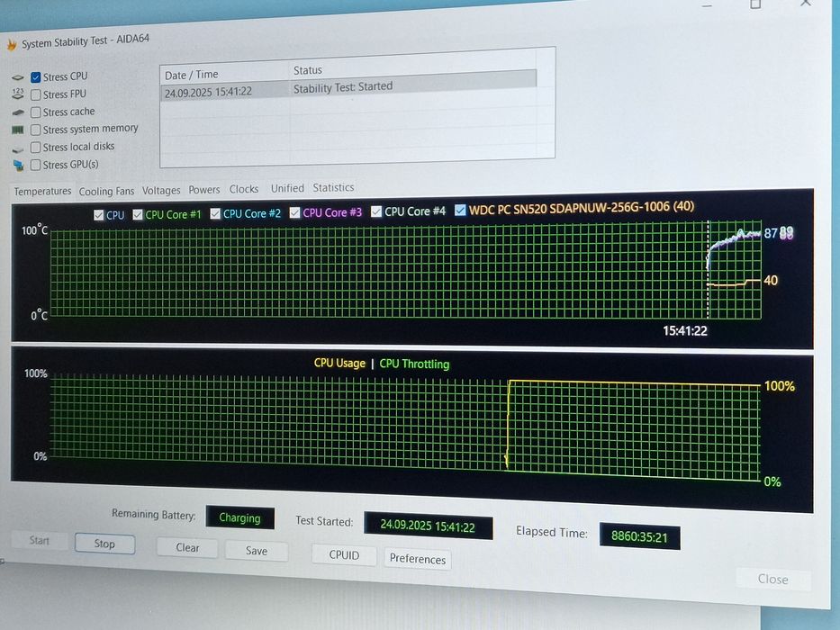Click the disk drive icon beside Stress local disks

[18, 148]
